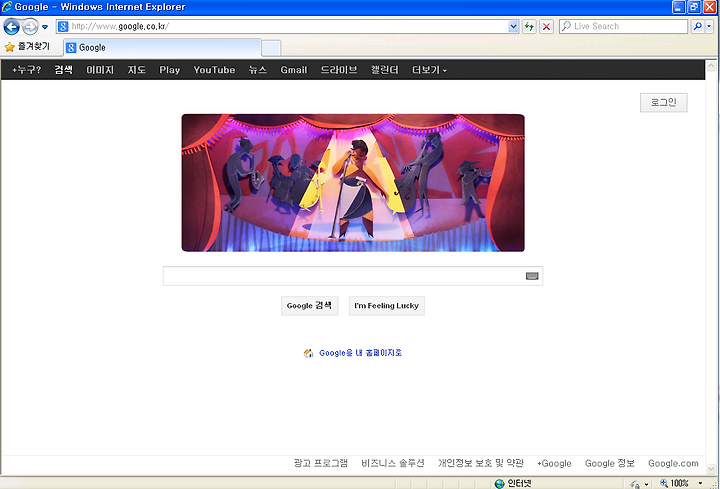Click the protected mode security icon in status bar

[636, 484]
